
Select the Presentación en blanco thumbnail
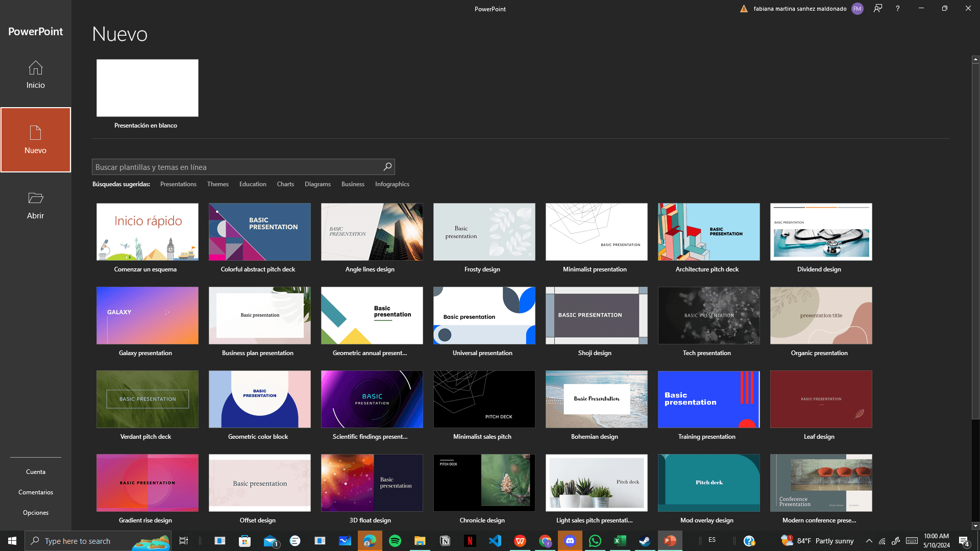(148, 88)
